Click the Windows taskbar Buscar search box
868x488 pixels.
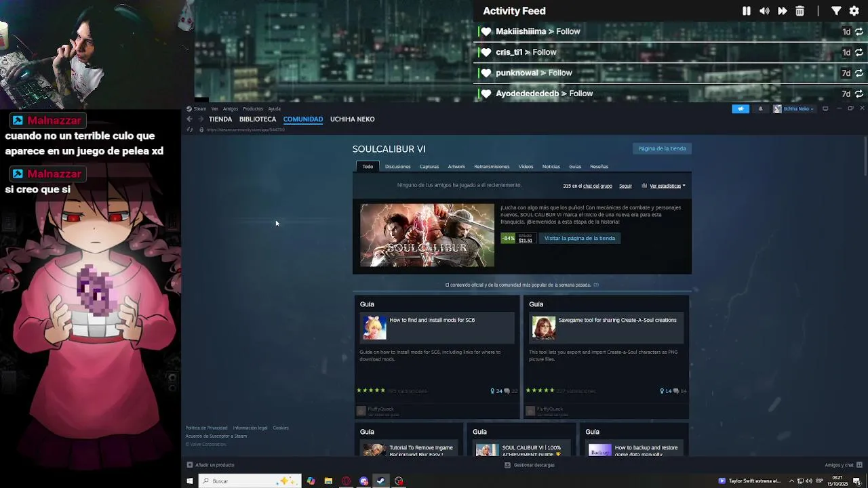249,481
